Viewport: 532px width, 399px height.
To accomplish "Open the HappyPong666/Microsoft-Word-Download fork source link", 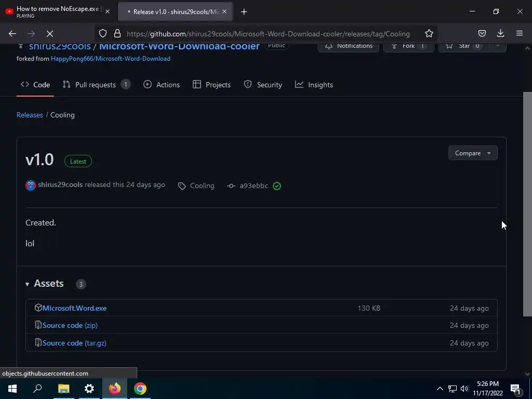I will point(110,59).
